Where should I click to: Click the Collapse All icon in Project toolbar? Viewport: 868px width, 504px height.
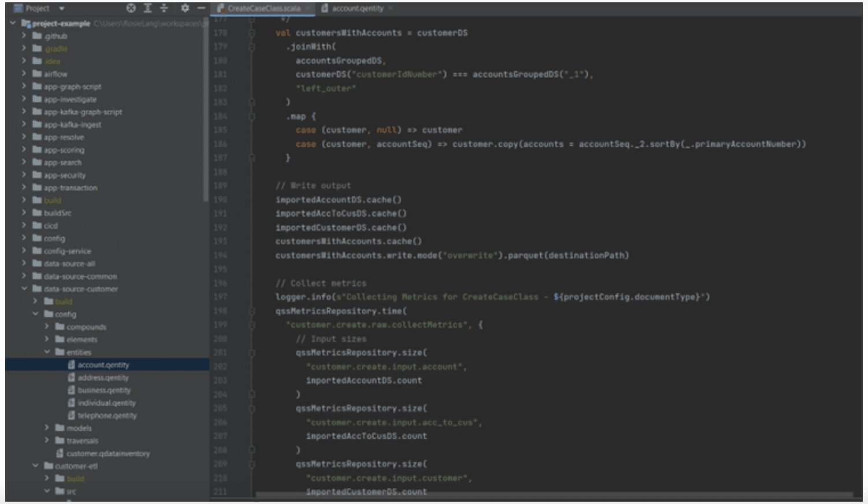(x=164, y=8)
